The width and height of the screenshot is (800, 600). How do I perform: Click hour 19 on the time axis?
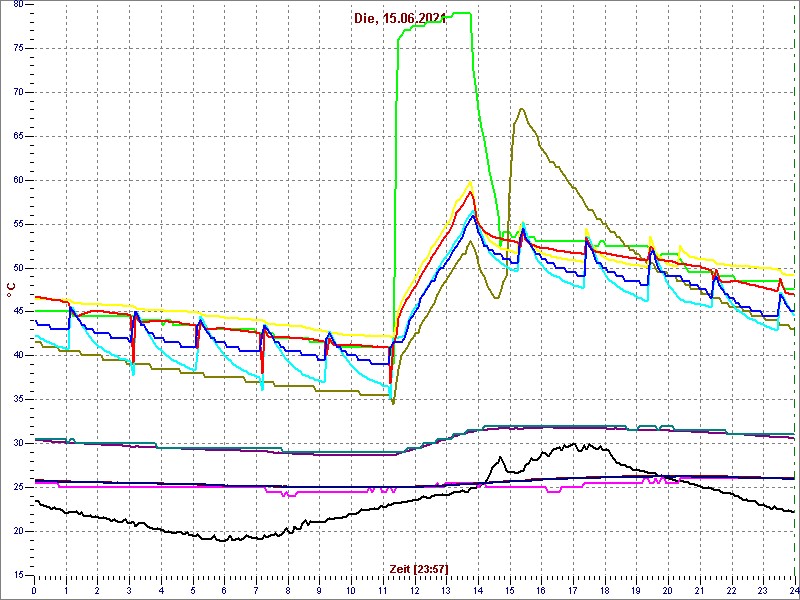636,591
